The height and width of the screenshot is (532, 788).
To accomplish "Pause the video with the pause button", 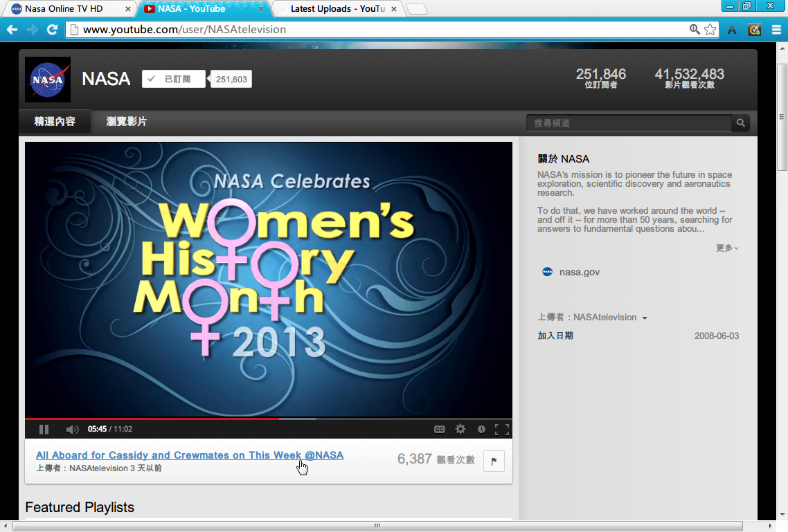I will coord(44,429).
